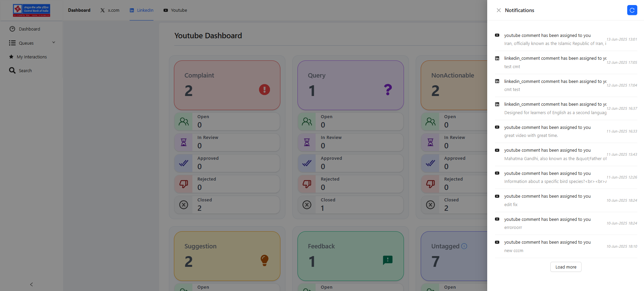Open the 'erroroorr' youtube notification
The height and width of the screenshot is (291, 644).
[566, 224]
